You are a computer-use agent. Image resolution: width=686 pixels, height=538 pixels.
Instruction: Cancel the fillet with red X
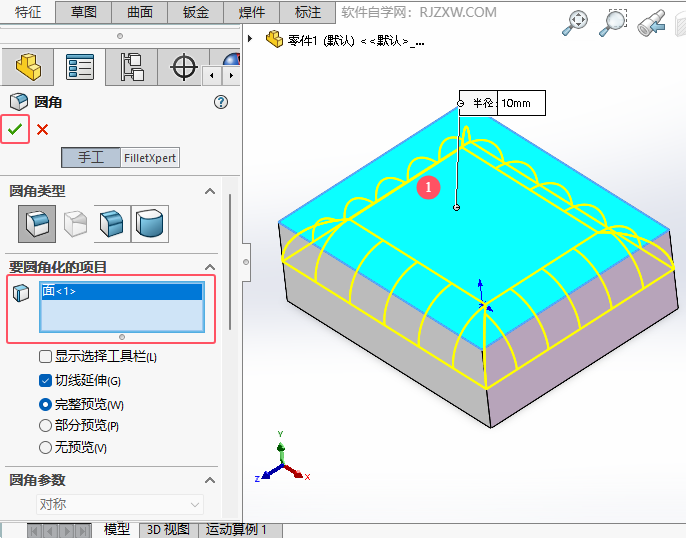pos(42,129)
